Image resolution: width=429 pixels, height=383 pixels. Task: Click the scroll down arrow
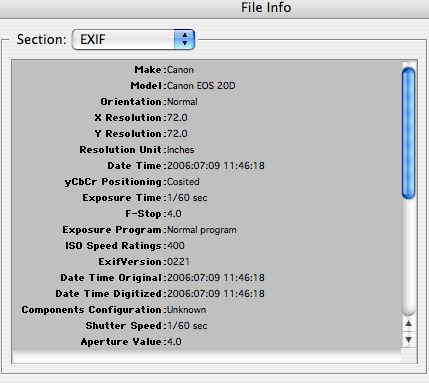click(408, 340)
